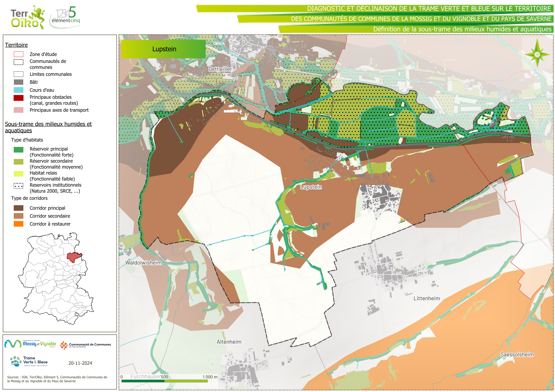The width and height of the screenshot is (555, 392).
Task: Click the dotted Reservoirs institutionnels legend symbol
Action: pos(18,186)
